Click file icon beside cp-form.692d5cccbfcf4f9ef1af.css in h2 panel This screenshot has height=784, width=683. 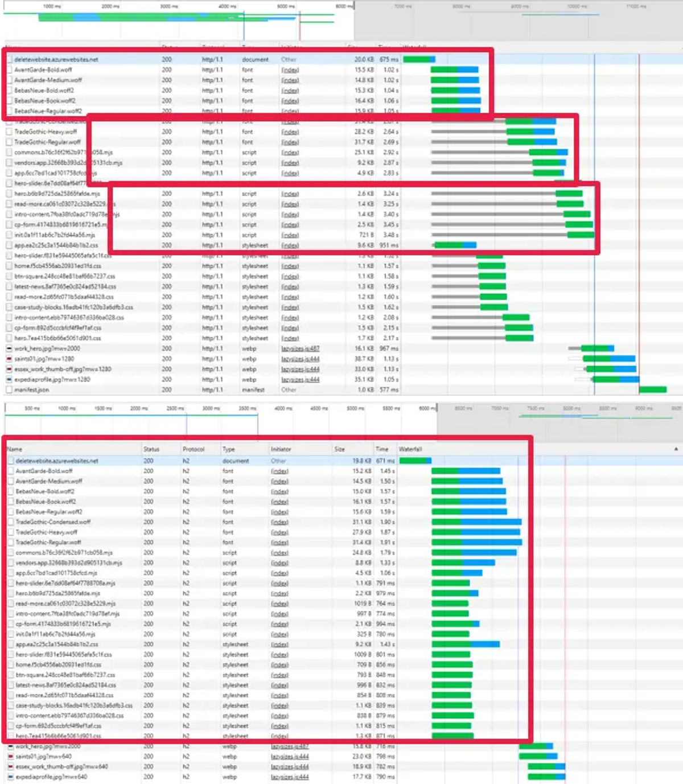[x=11, y=726]
